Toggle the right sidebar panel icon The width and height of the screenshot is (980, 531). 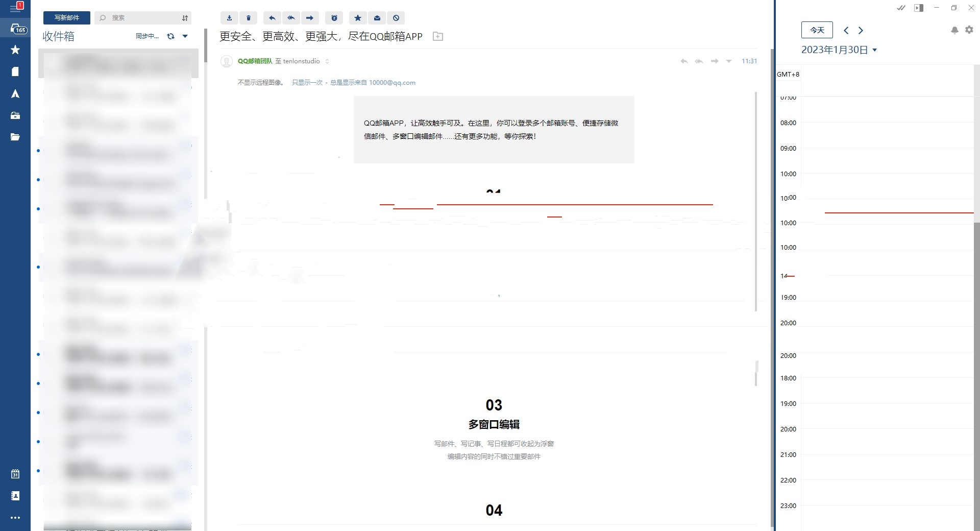click(x=919, y=8)
